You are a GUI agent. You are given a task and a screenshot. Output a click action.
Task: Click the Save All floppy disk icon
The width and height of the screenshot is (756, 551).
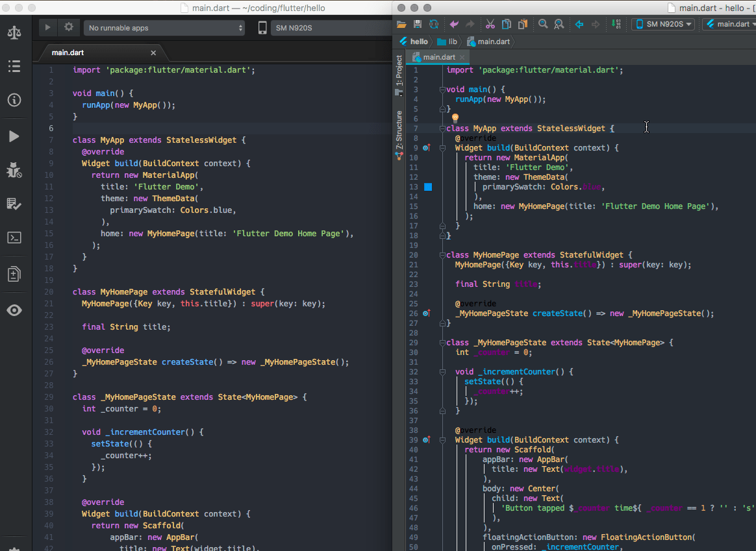click(418, 25)
